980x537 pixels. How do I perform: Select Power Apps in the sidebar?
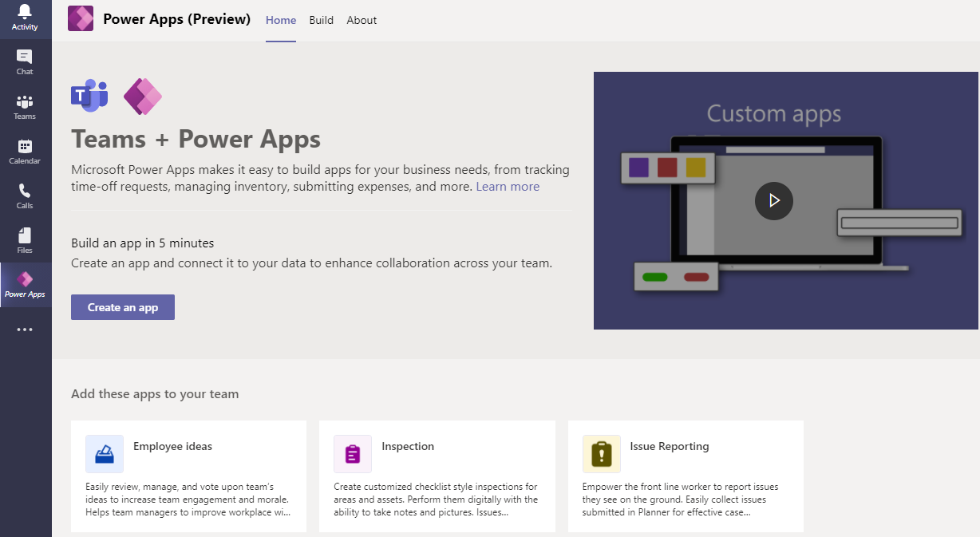click(x=25, y=285)
